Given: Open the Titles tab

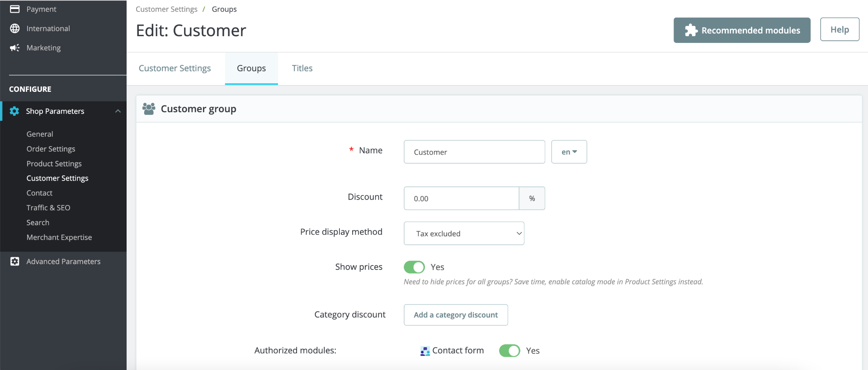Looking at the screenshot, I should coord(302,68).
